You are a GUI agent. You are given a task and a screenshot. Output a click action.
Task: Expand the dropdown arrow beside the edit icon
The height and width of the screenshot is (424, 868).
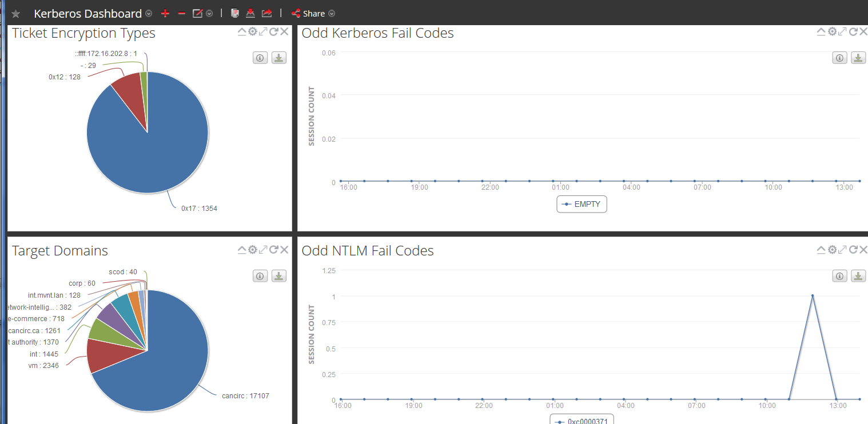coord(209,14)
